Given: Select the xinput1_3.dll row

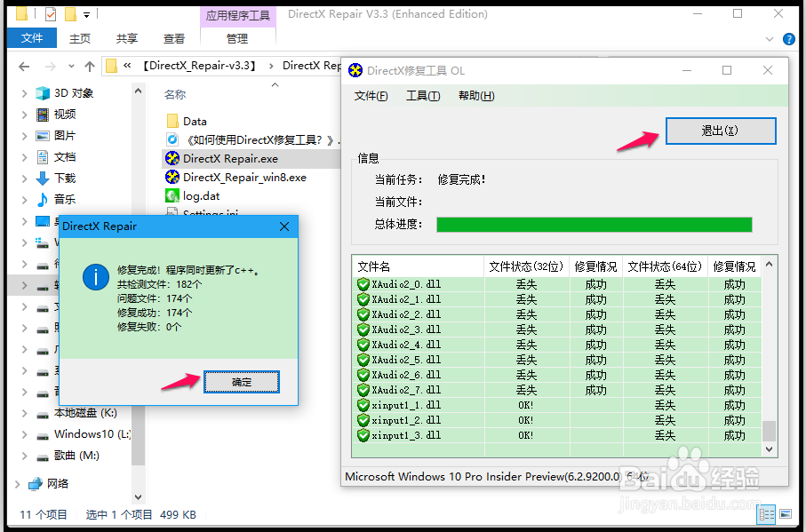Looking at the screenshot, I should click(x=557, y=435).
